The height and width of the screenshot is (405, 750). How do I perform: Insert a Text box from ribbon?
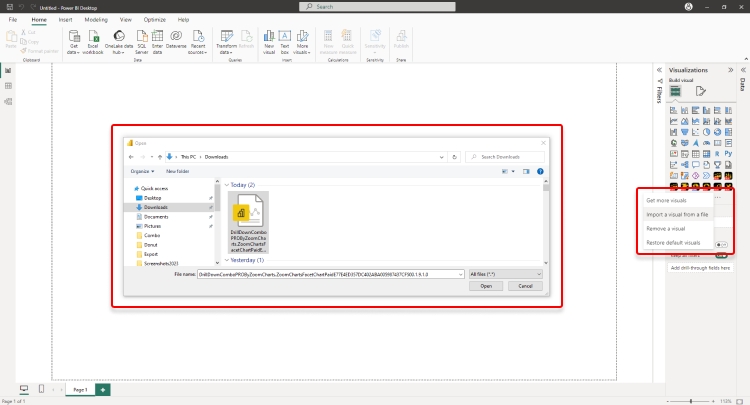pos(285,42)
